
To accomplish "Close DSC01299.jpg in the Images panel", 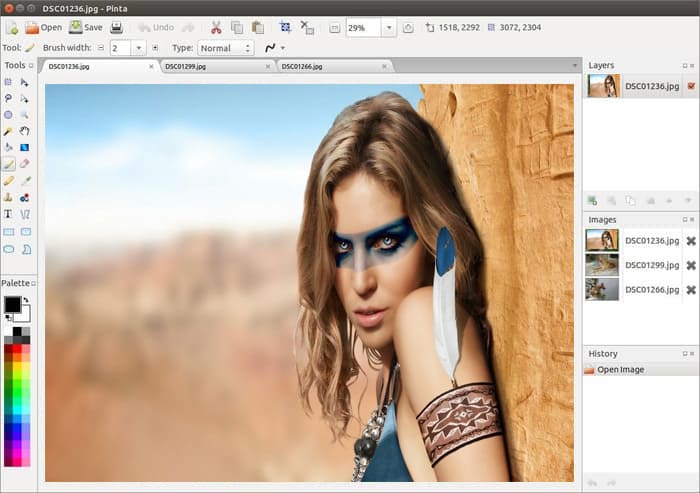I will pos(690,265).
